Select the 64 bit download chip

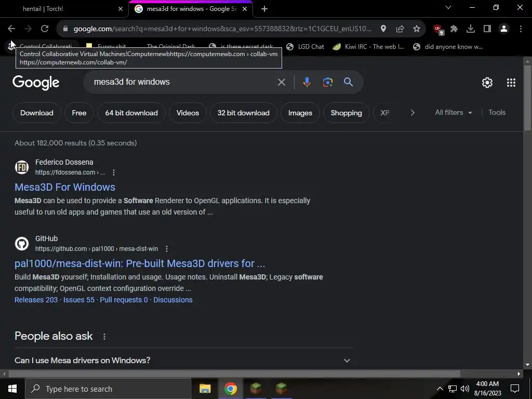click(131, 113)
